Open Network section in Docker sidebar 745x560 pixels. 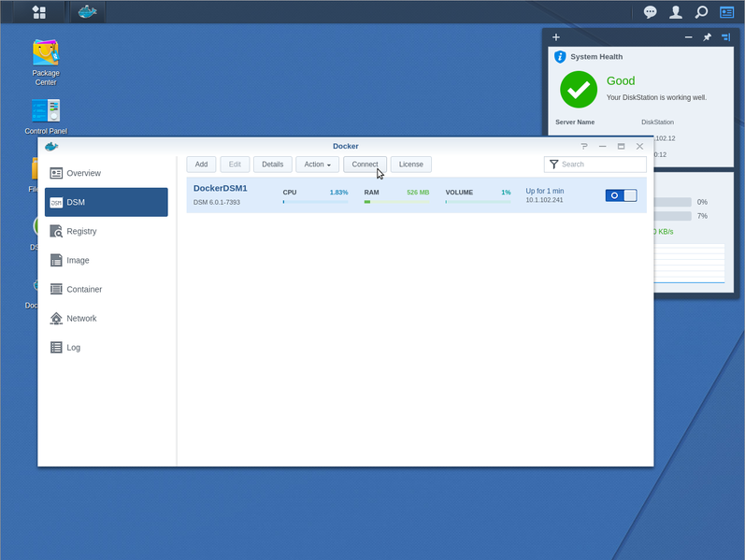coord(106,318)
